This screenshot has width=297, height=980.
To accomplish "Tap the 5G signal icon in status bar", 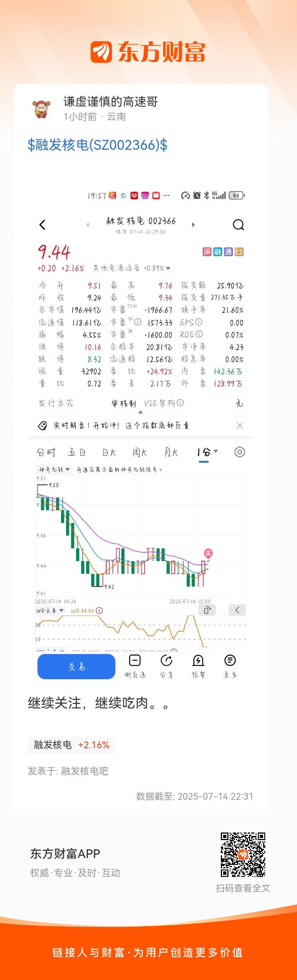I will [x=219, y=196].
